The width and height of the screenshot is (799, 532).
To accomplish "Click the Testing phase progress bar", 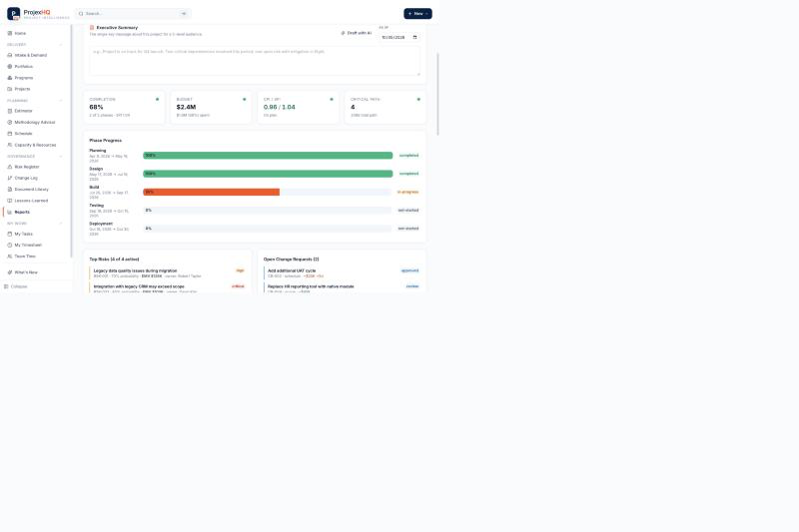I will click(268, 211).
